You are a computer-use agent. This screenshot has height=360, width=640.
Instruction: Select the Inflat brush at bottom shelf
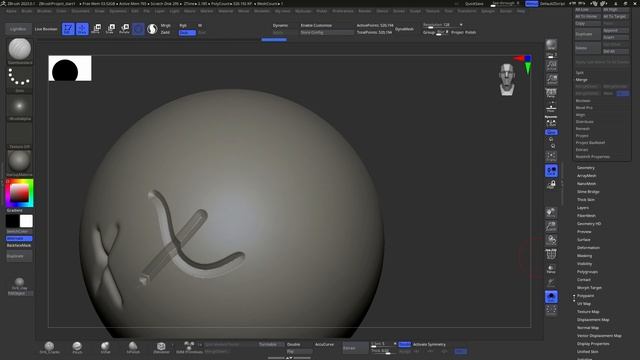pyautogui.click(x=105, y=348)
